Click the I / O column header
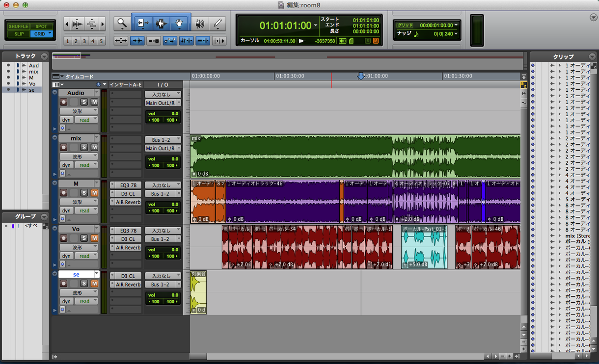Image resolution: width=599 pixels, height=364 pixels. click(x=163, y=85)
